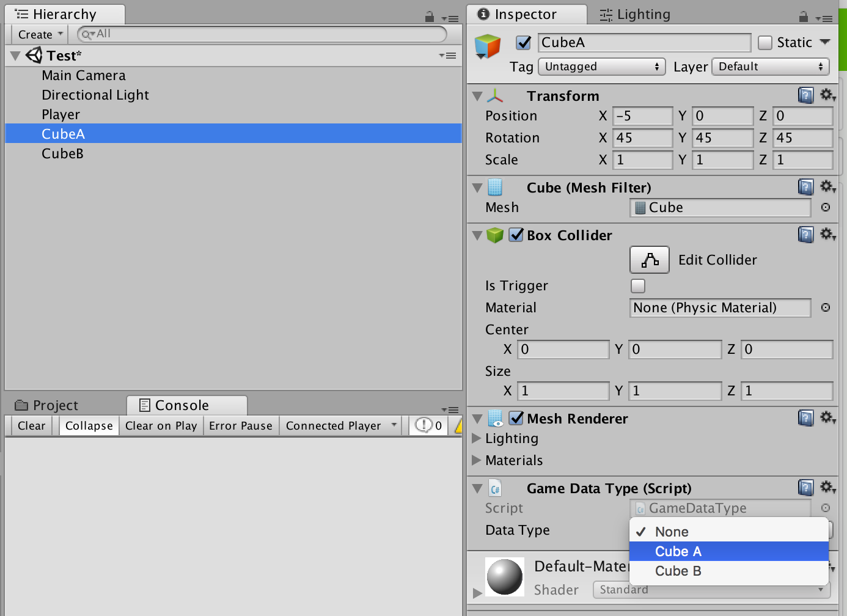Click the Inspector lock icon

click(804, 16)
